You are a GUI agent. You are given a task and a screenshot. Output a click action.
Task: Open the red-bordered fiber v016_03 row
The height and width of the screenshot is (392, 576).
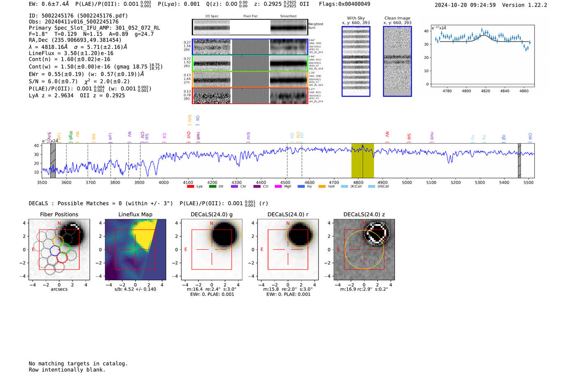point(250,96)
